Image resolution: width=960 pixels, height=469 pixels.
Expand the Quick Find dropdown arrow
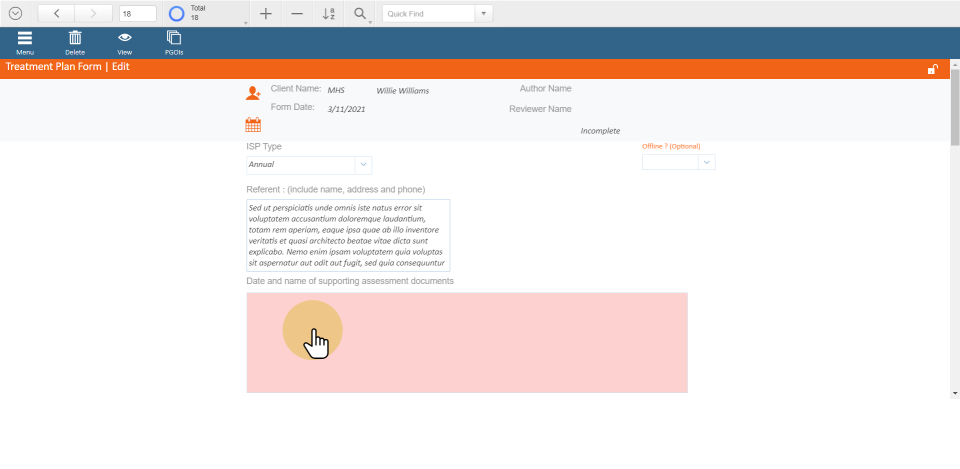click(484, 14)
